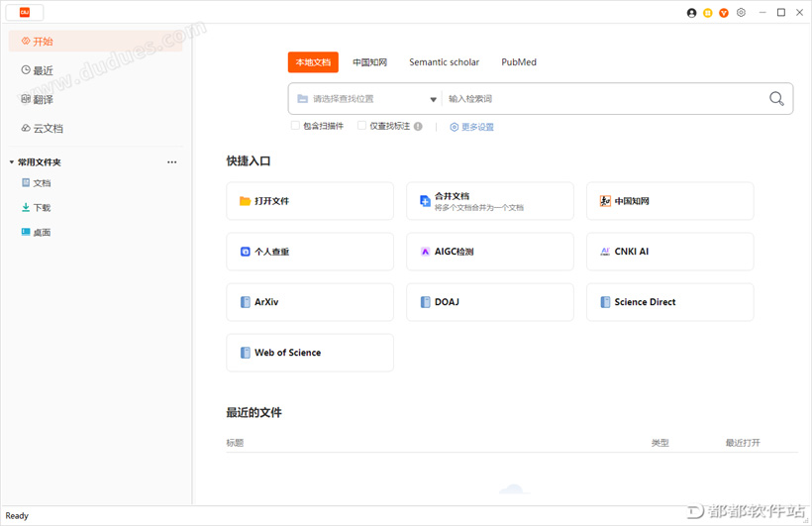812x526 pixels.
Task: Click the 中国知网 card logo icon
Action: [x=605, y=201]
